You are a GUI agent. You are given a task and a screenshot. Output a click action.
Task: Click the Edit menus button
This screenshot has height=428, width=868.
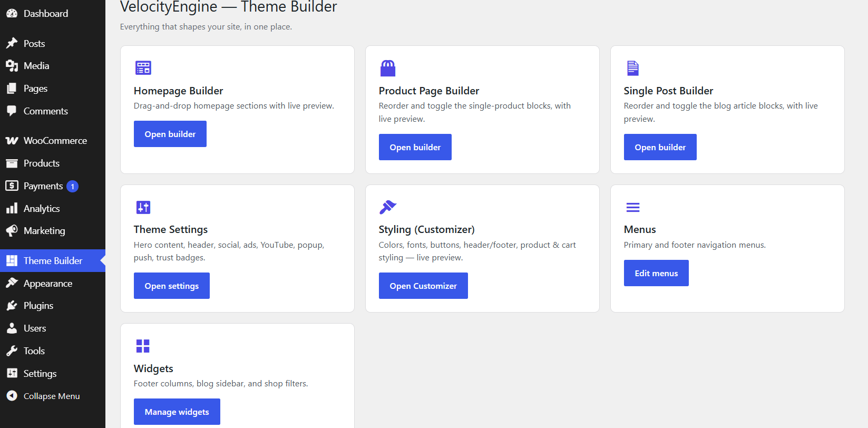click(656, 273)
